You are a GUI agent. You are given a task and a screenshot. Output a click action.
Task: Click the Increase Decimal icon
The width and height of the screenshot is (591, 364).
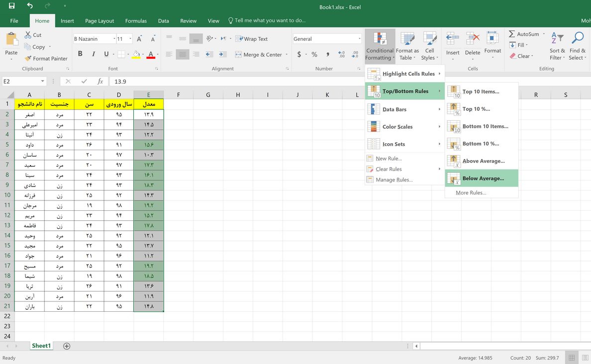pyautogui.click(x=341, y=55)
